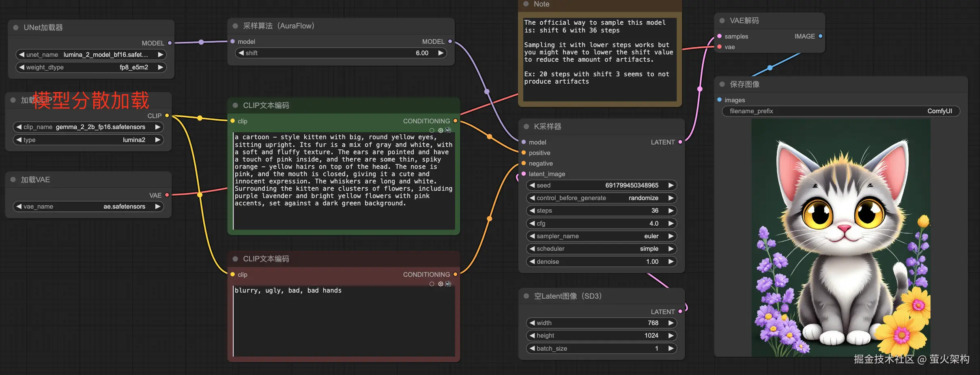Click the MODEL output port on UNet加载器
This screenshot has width=980, height=375.
coord(170,43)
